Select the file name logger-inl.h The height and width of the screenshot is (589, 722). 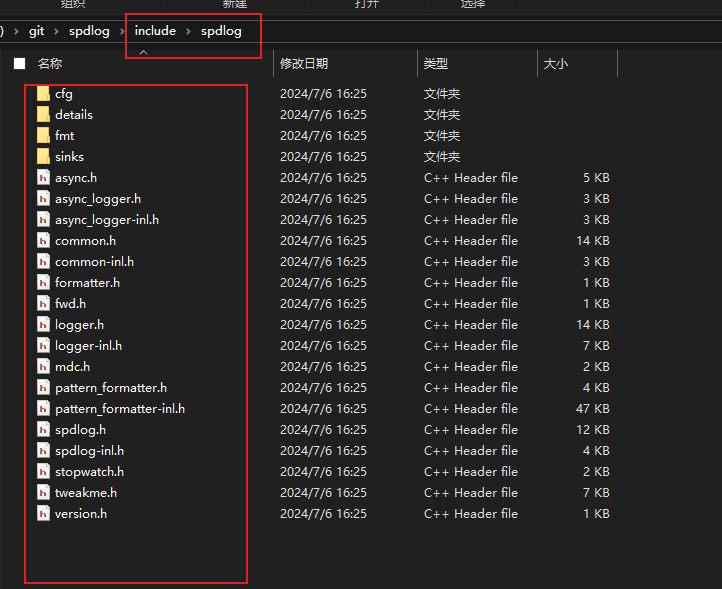pos(88,346)
